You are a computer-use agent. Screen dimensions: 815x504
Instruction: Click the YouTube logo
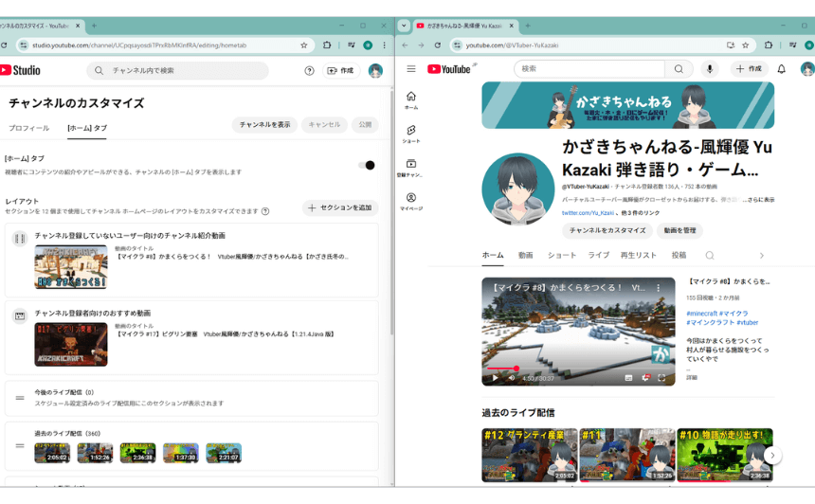[449, 69]
